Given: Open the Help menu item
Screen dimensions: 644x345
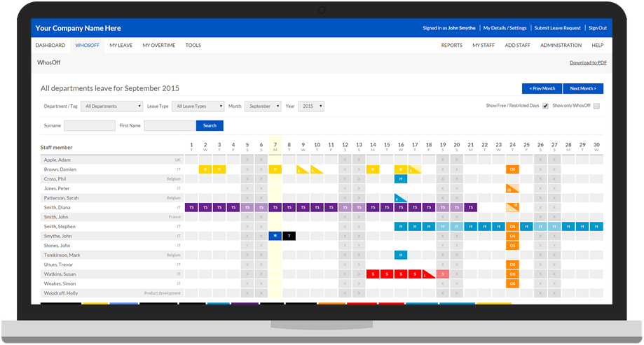Looking at the screenshot, I should click(x=598, y=45).
